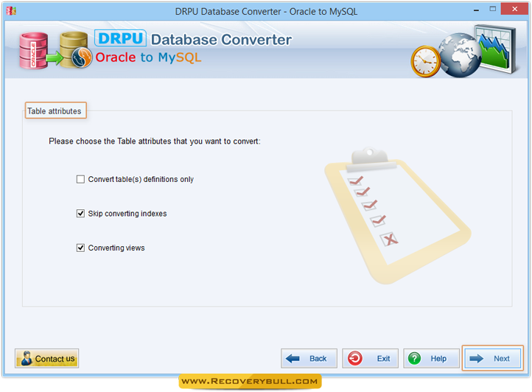The height and width of the screenshot is (392, 532).
Task: Click the Contact us button
Action: coord(47,358)
